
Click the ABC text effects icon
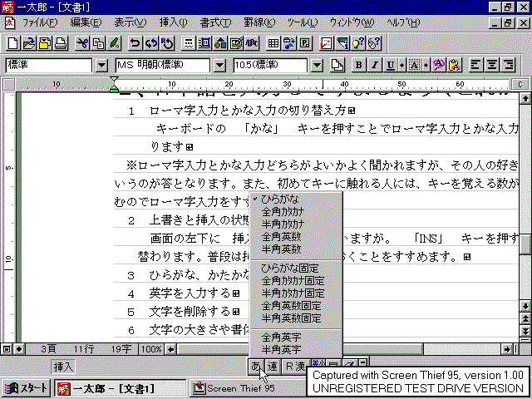[x=252, y=43]
